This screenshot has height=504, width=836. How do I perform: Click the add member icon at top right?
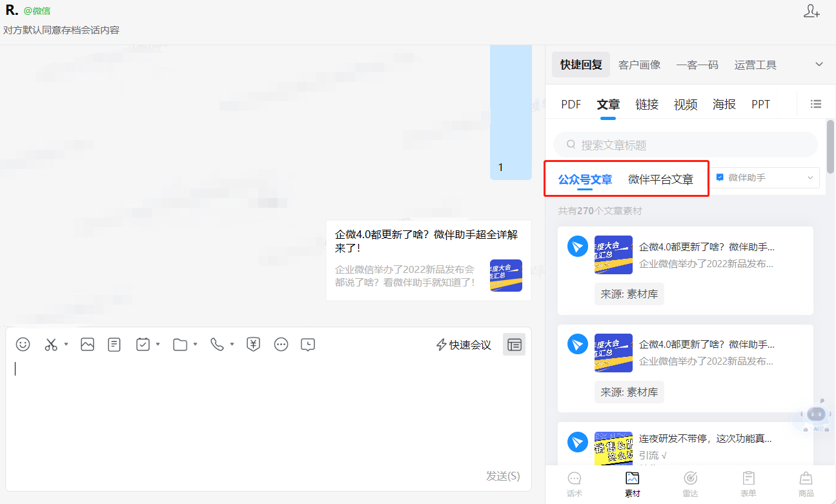coord(811,11)
